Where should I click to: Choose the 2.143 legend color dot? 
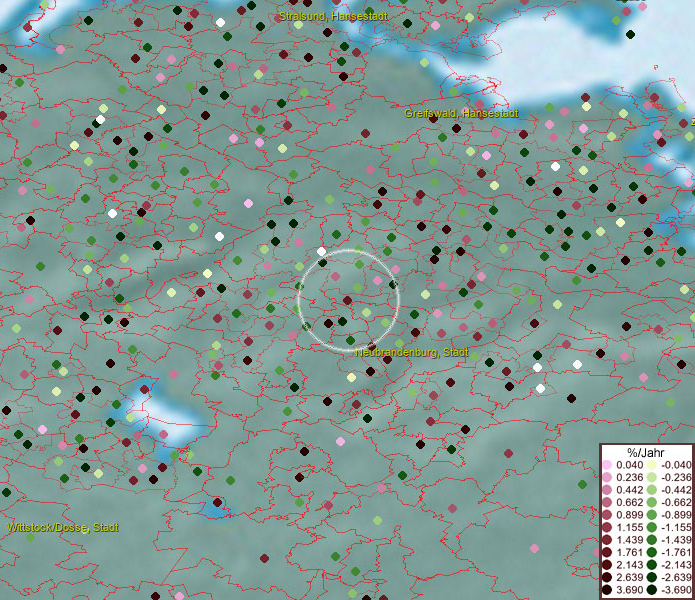click(607, 565)
